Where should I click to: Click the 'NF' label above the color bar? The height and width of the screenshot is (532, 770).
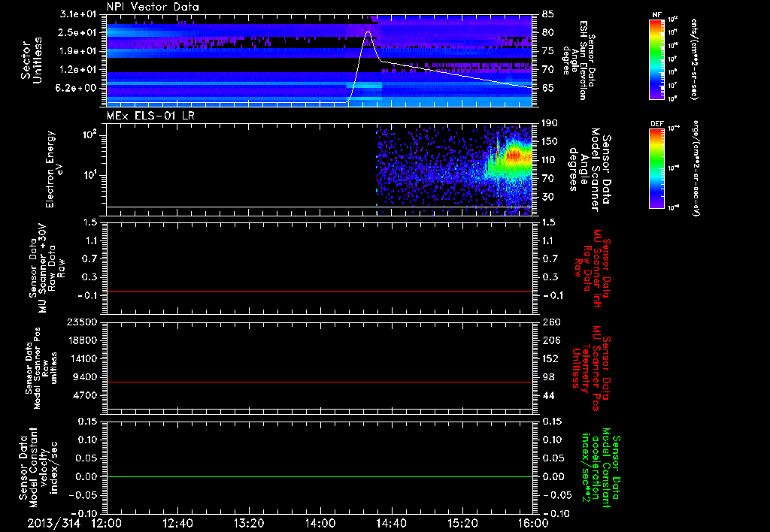[x=656, y=15]
